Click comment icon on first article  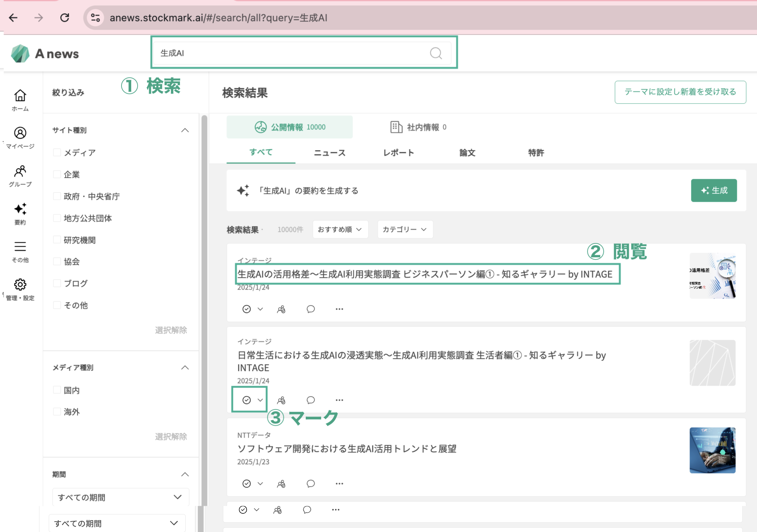(310, 309)
